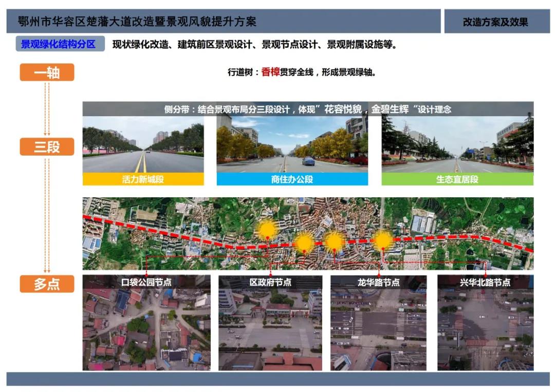Open the 生态宜居段 street photo
Screen dimensions: 555x392
pos(457,144)
